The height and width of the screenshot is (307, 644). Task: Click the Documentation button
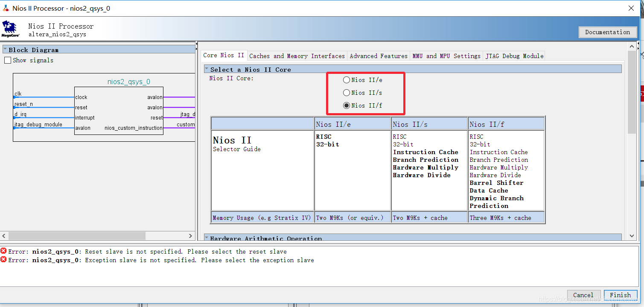click(607, 32)
